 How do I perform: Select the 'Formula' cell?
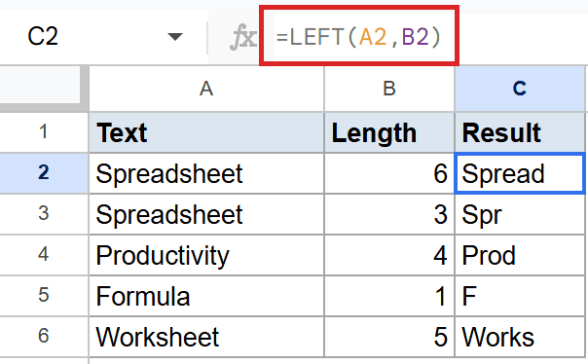click(x=206, y=296)
